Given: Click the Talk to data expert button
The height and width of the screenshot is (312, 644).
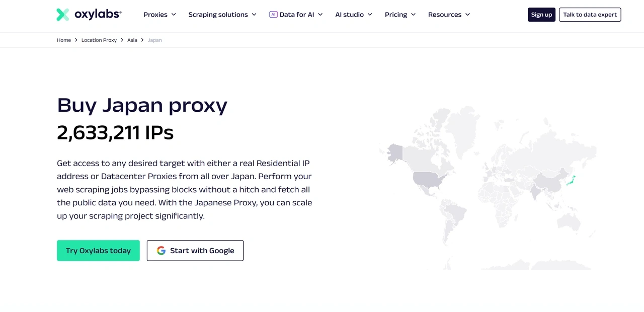Looking at the screenshot, I should 590,15.
